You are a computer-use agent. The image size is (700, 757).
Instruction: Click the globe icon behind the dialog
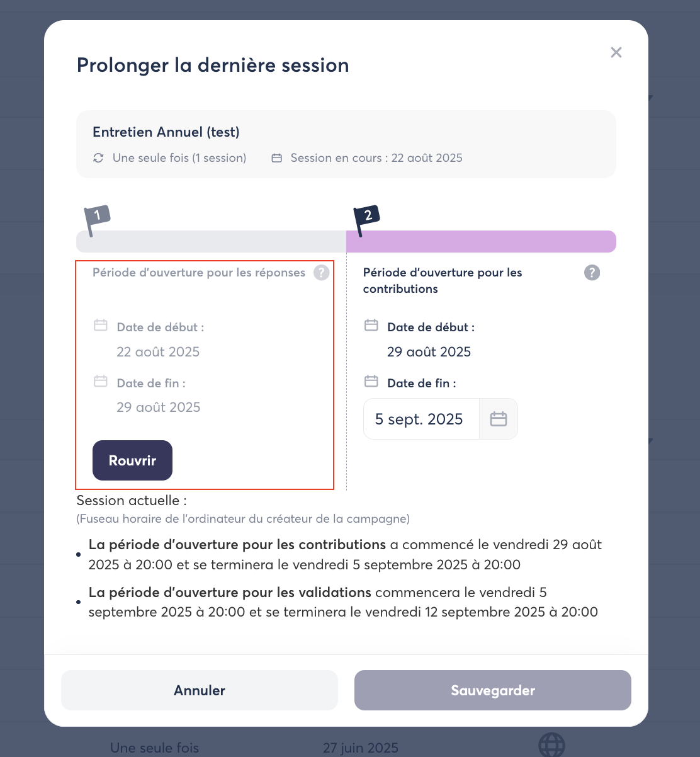tap(551, 746)
